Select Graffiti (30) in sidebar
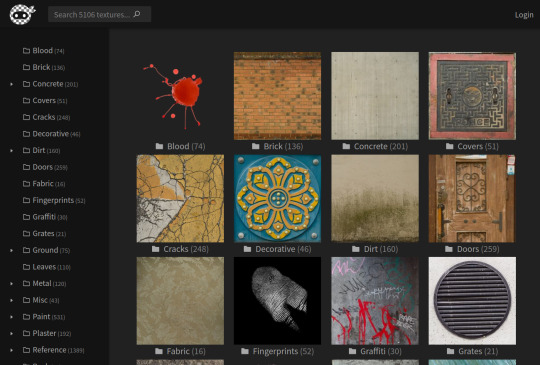The image size is (540, 365). [x=45, y=217]
